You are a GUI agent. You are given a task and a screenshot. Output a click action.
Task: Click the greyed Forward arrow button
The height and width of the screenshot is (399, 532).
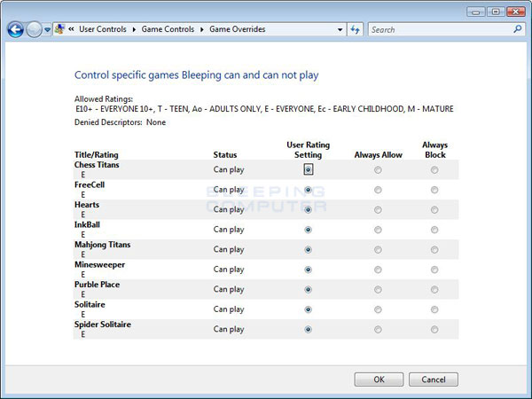[34, 29]
